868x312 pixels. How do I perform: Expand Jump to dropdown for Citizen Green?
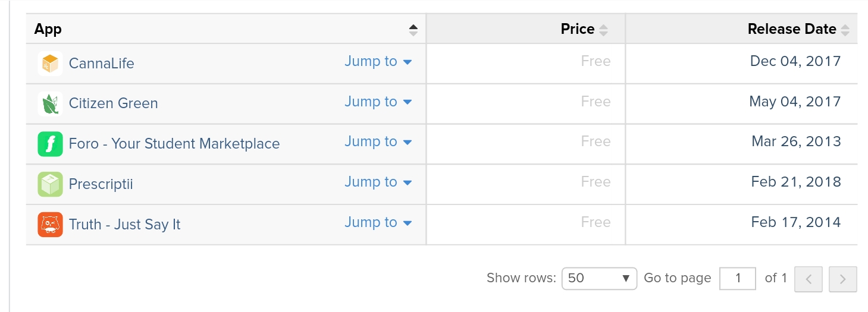[x=378, y=102]
